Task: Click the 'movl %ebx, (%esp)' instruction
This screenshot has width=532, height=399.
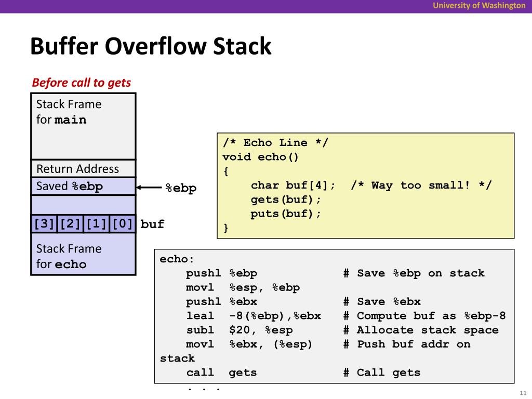Action: [x=249, y=344]
